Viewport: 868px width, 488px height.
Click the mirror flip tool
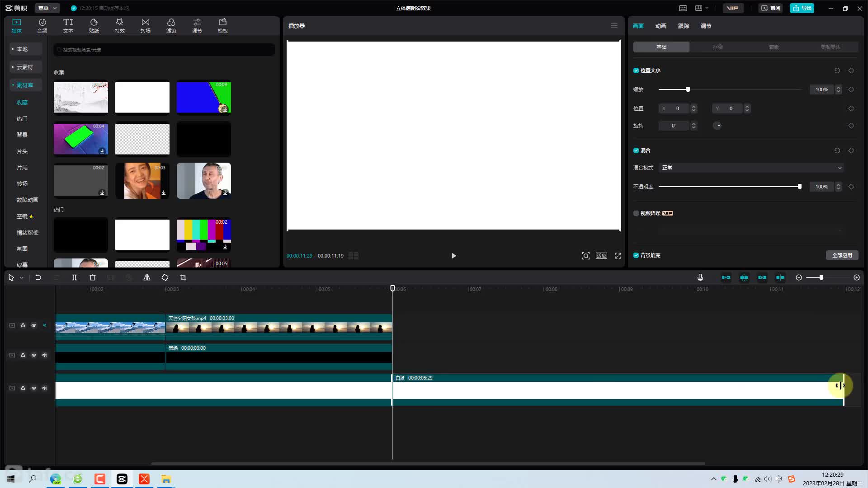(147, 277)
